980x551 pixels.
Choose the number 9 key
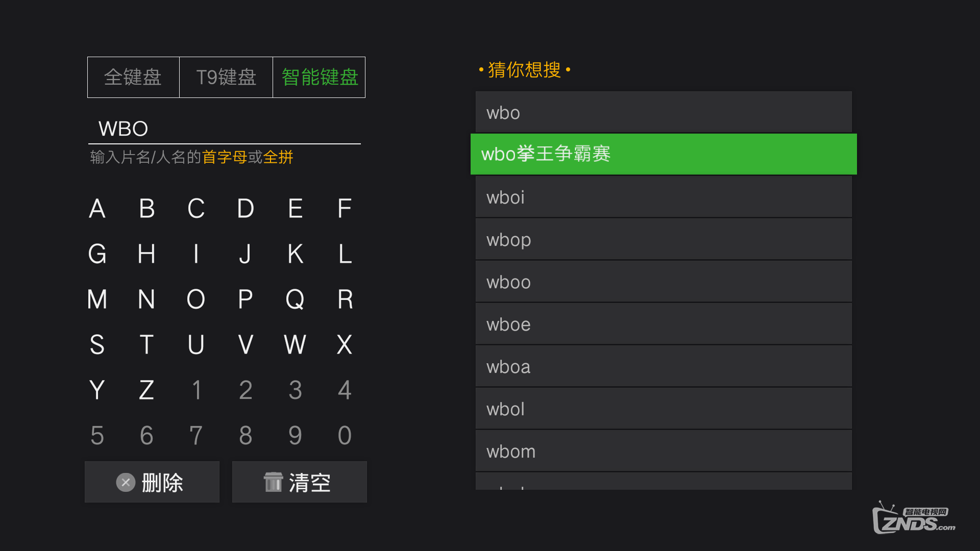[x=295, y=436]
